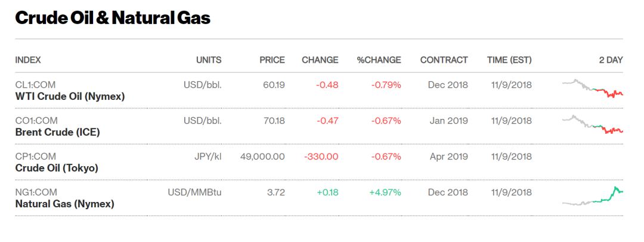Click the PRICE column header

click(x=272, y=60)
